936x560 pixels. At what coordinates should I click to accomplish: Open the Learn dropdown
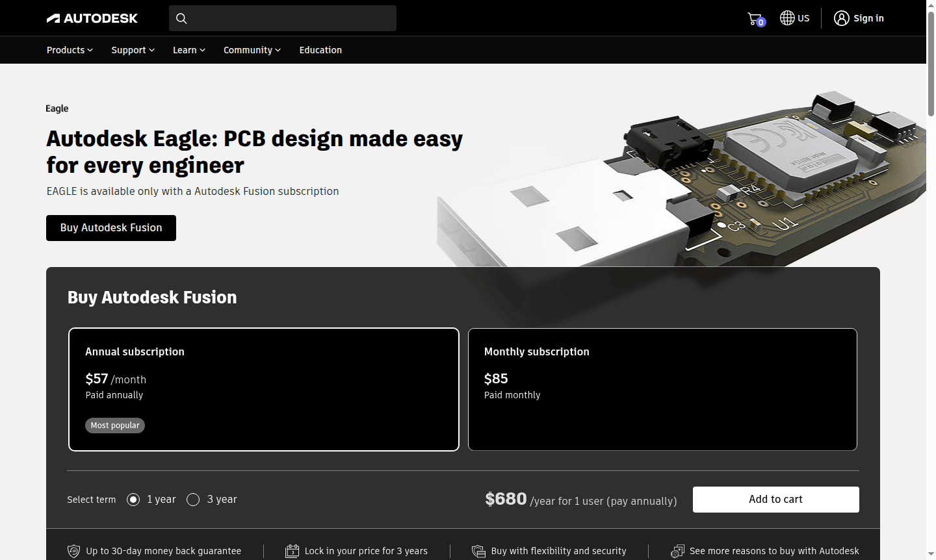(x=188, y=50)
